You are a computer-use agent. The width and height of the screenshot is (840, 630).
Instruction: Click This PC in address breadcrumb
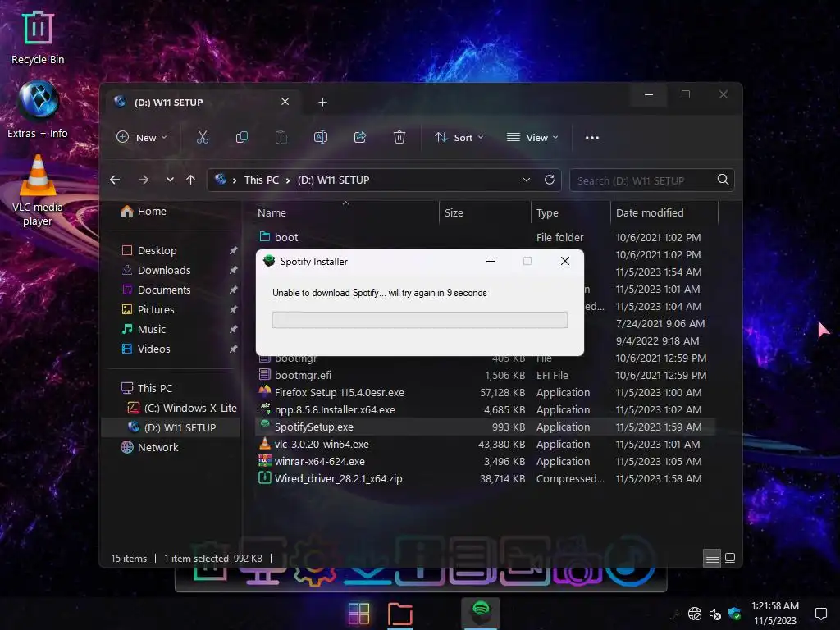[x=262, y=180]
